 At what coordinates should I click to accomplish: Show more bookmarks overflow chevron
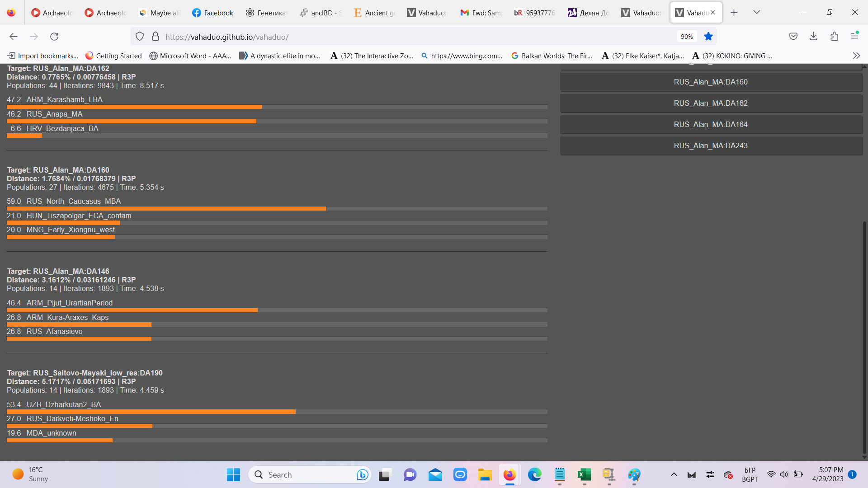click(x=856, y=56)
